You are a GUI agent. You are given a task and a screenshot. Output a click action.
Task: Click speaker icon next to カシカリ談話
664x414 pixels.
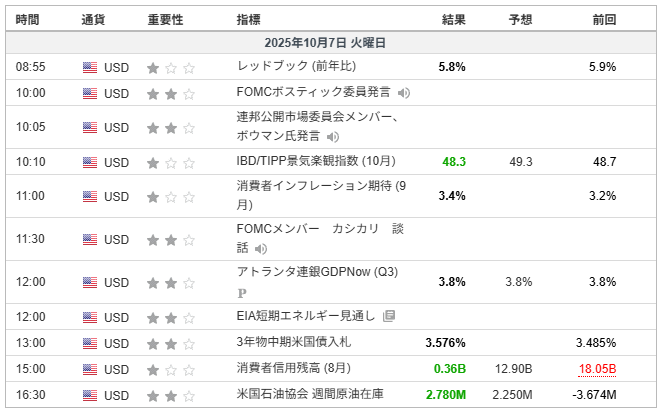point(273,247)
